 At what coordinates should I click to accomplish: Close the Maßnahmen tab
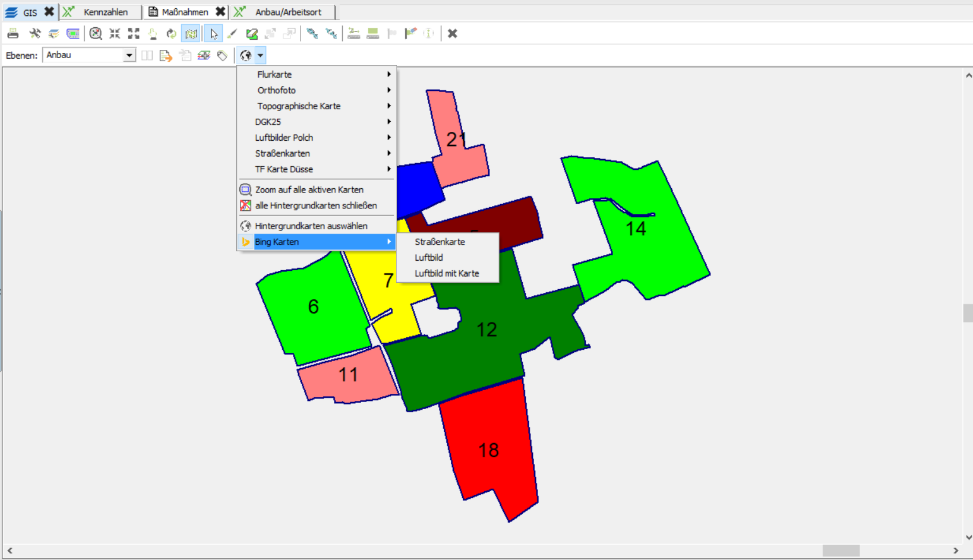tap(220, 12)
